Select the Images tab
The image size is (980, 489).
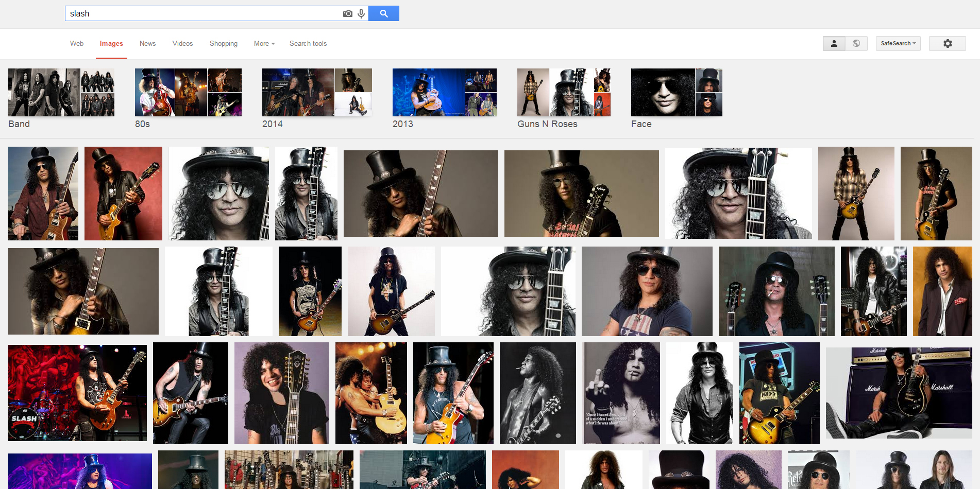(111, 44)
